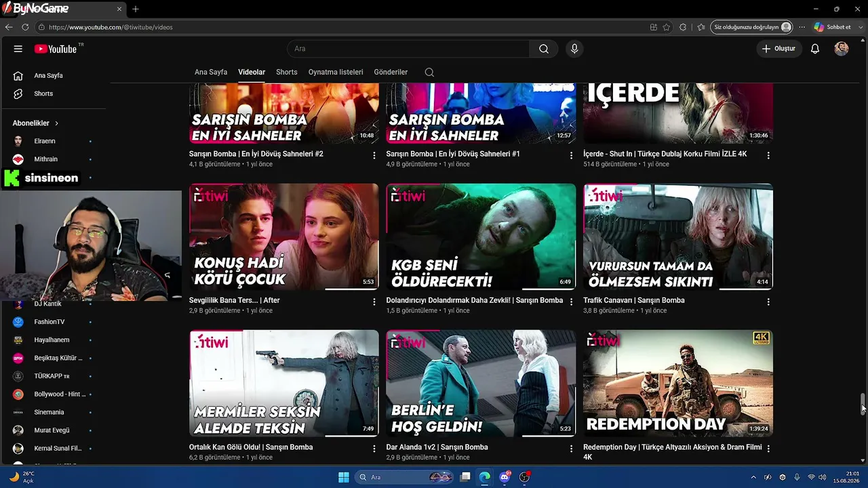Focus the Windows taskbar Ara search box

(x=405, y=477)
